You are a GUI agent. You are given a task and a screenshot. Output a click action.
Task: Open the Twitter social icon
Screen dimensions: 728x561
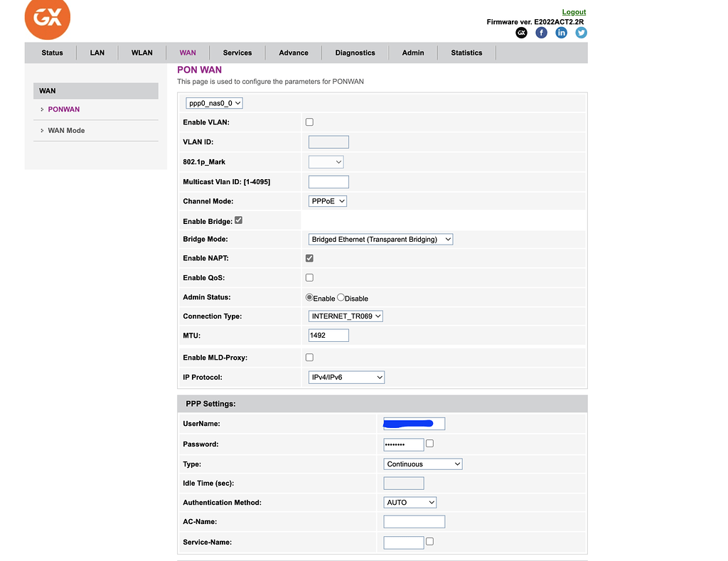[582, 32]
